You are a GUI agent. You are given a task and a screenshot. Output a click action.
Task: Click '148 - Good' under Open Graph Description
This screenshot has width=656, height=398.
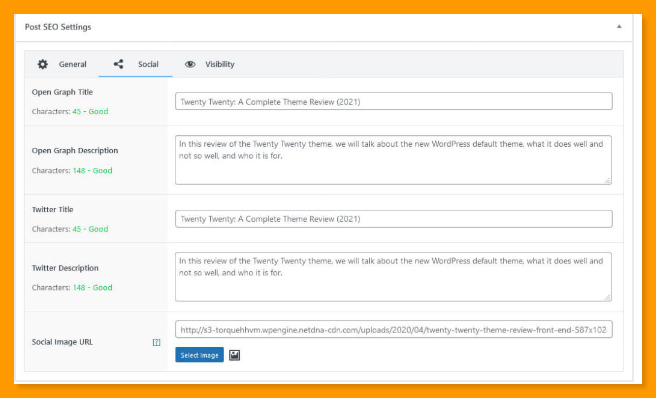[x=92, y=170]
